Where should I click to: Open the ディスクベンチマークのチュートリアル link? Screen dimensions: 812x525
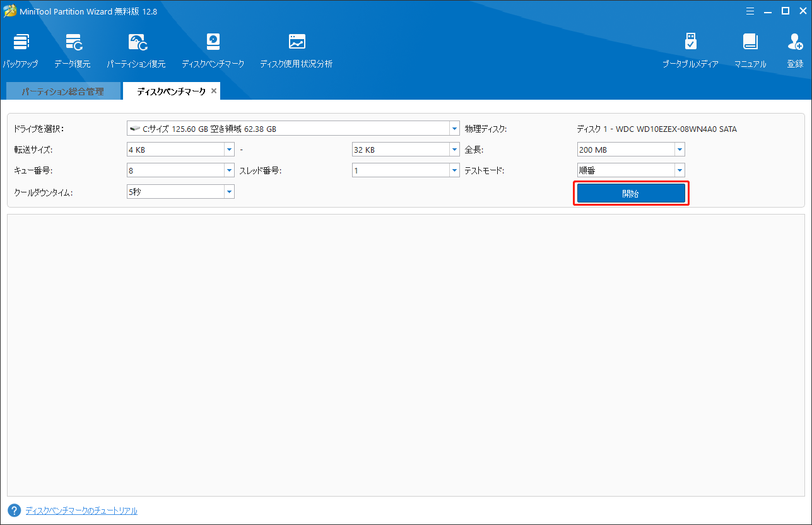tap(81, 510)
